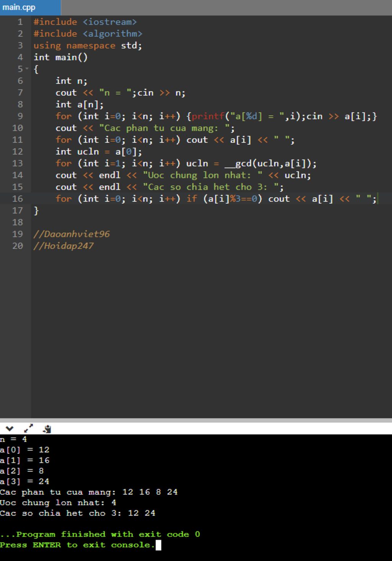Click the 'a[i]%3==0' condition
This screenshot has height=561, width=392.
[x=233, y=199]
